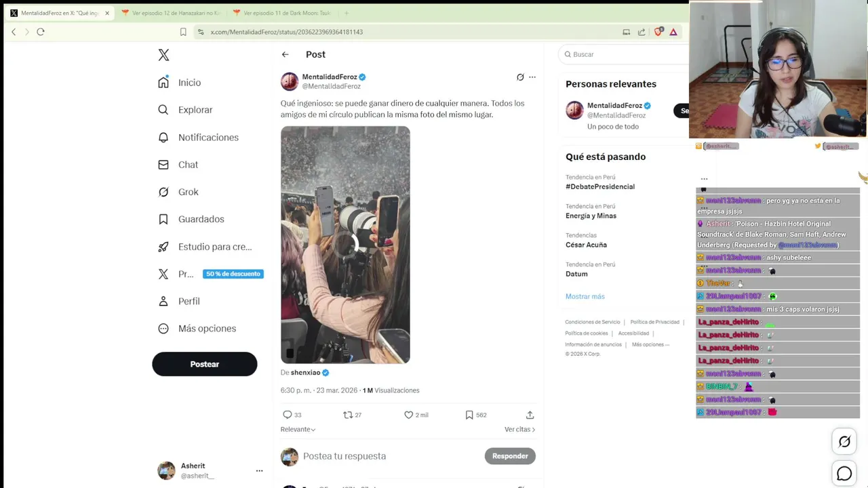Viewport: 868px width, 488px height.
Task: Open shenxiao profile link under photo
Action: [305, 373]
